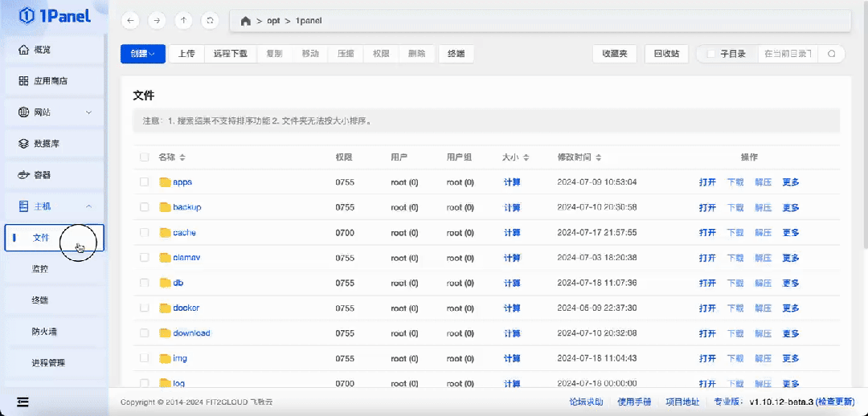Check the cache row checkbox
The height and width of the screenshot is (416, 868).
(145, 232)
